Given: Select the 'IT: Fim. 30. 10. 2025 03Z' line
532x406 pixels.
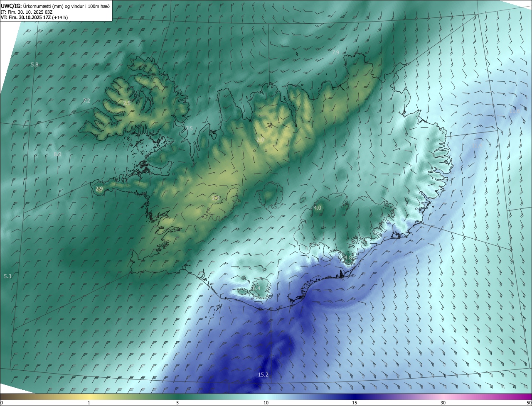Looking at the screenshot, I should (x=26, y=12).
